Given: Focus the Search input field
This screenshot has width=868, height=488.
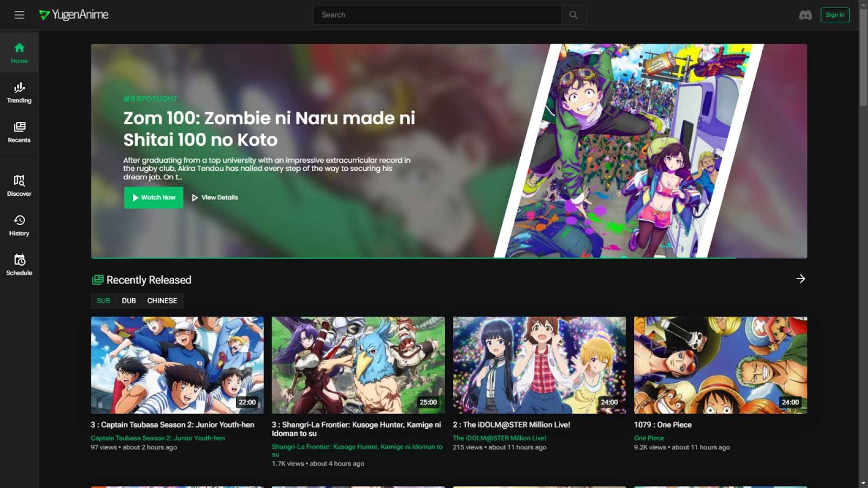Looking at the screenshot, I should pos(437,15).
